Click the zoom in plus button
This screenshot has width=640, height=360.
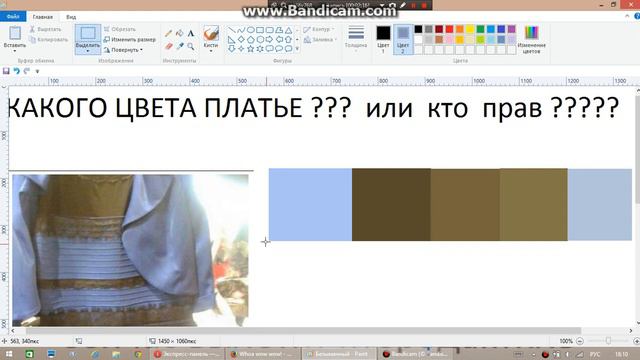tap(636, 341)
